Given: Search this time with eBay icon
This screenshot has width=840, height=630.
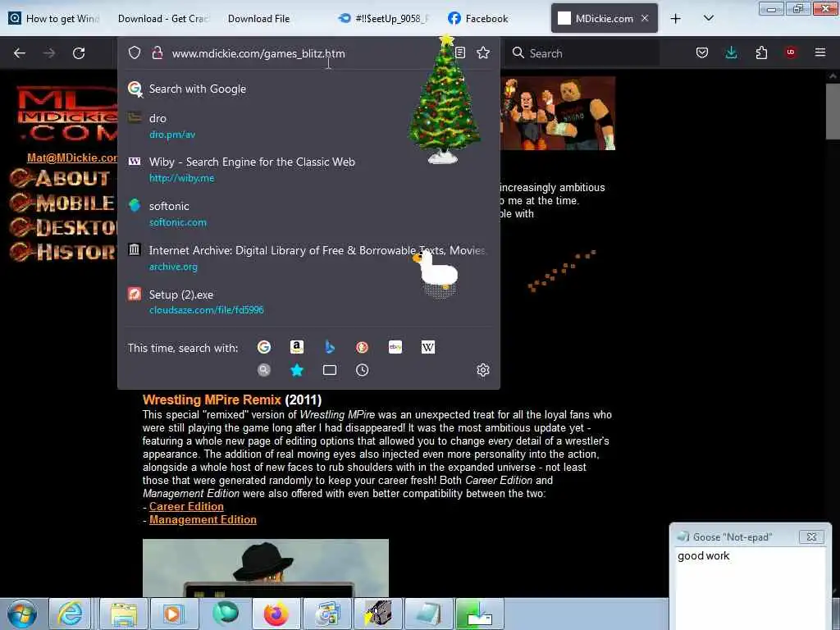Looking at the screenshot, I should click(x=395, y=347).
